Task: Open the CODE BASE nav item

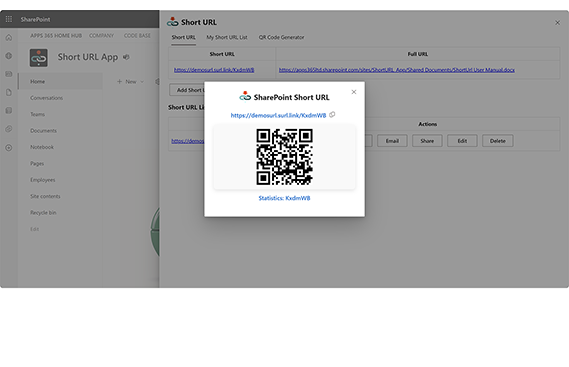Action: pyautogui.click(x=137, y=36)
